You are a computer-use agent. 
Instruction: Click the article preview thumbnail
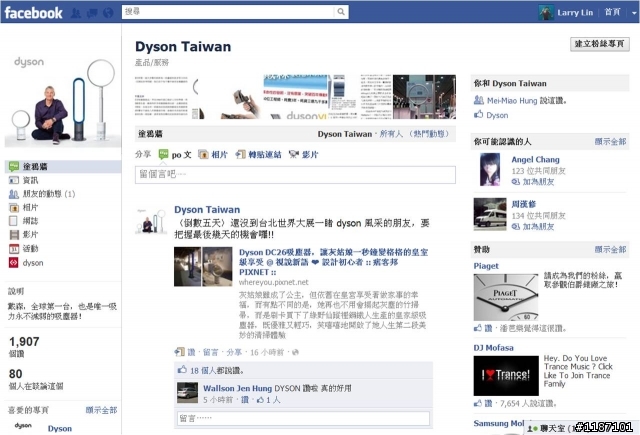click(x=203, y=266)
